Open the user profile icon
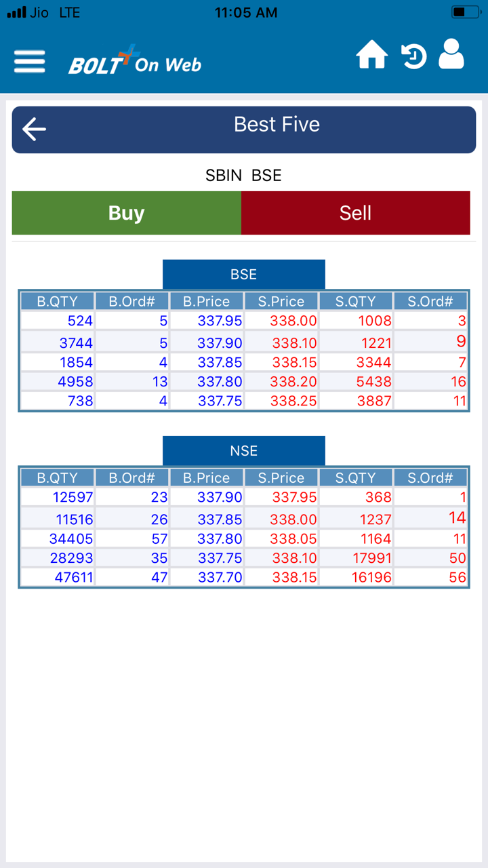Screen dimensions: 488x868 point(451,54)
